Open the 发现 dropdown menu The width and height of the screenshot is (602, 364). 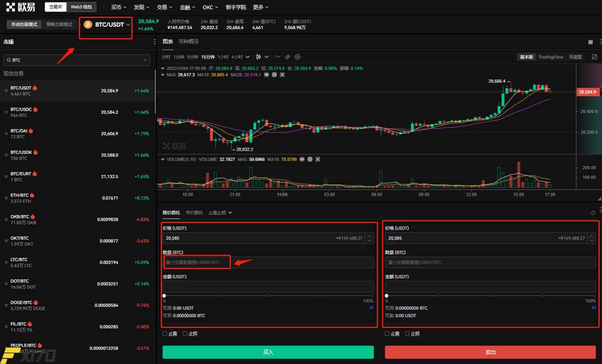tap(142, 7)
